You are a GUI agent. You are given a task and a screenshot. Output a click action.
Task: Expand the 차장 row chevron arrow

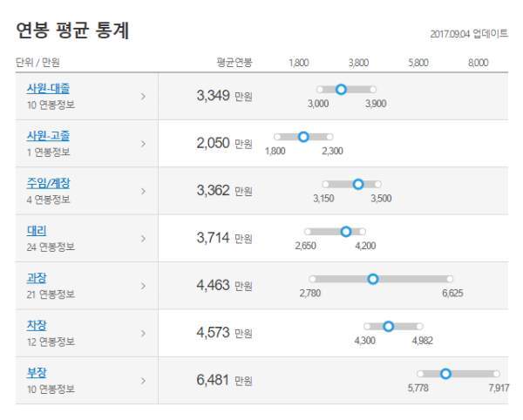click(x=143, y=334)
